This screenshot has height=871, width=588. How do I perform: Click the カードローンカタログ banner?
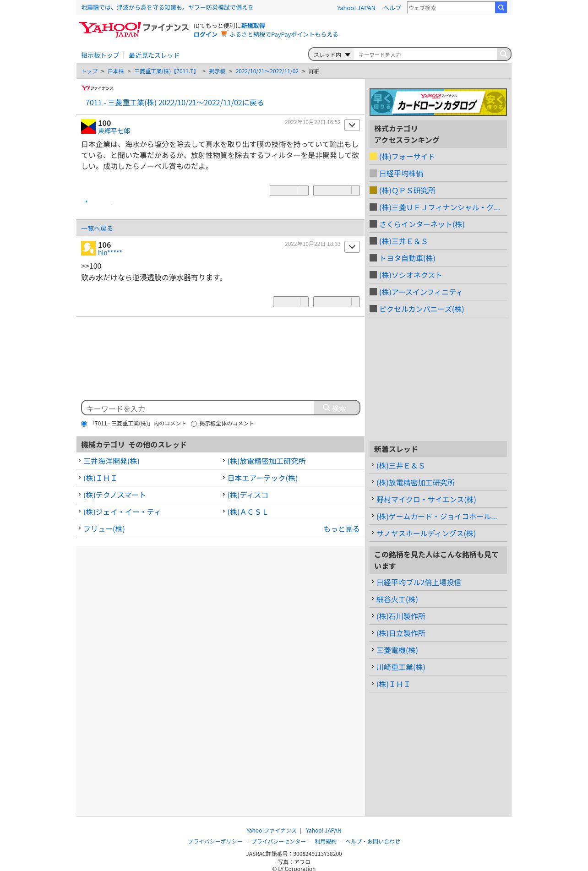pos(438,102)
